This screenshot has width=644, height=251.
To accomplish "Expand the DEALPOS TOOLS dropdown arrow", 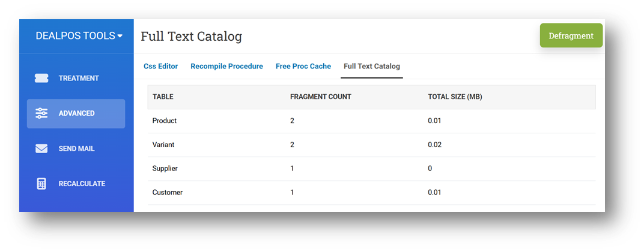I will (120, 36).
